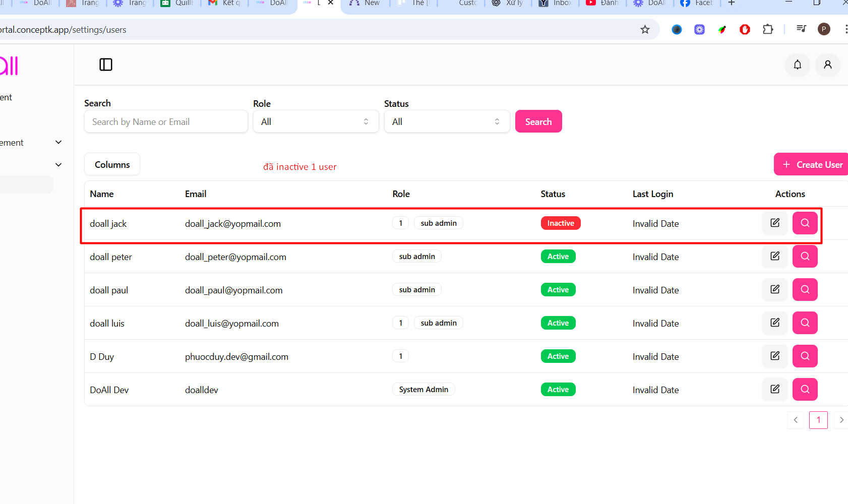Open the user profile icon
The height and width of the screenshot is (504, 848).
point(827,65)
